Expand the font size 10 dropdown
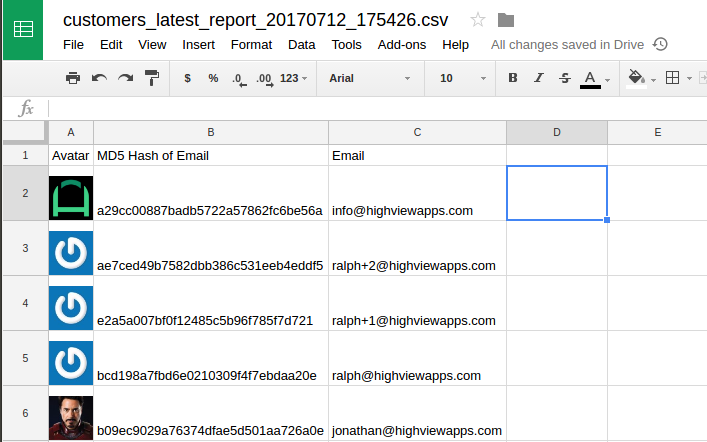Screen dimensions: 707x442 458,78
